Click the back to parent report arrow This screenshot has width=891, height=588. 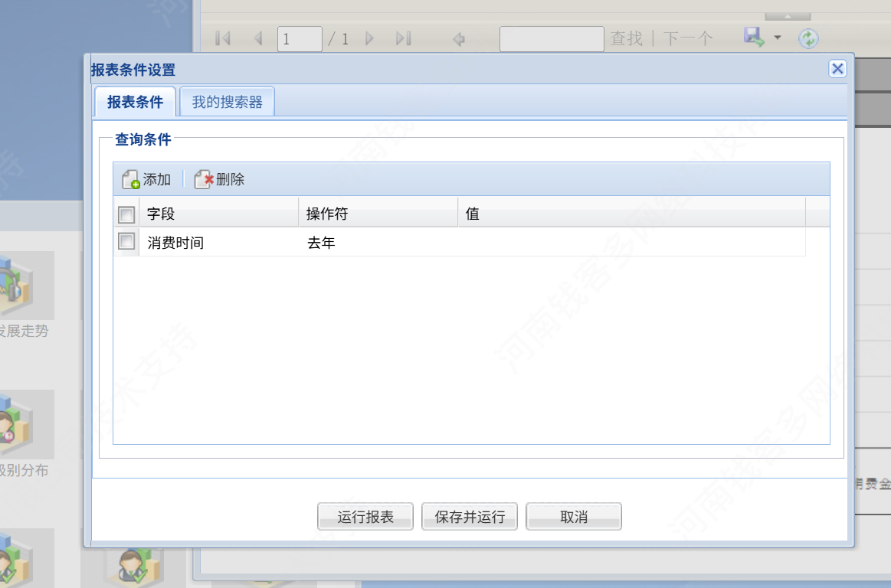point(459,39)
